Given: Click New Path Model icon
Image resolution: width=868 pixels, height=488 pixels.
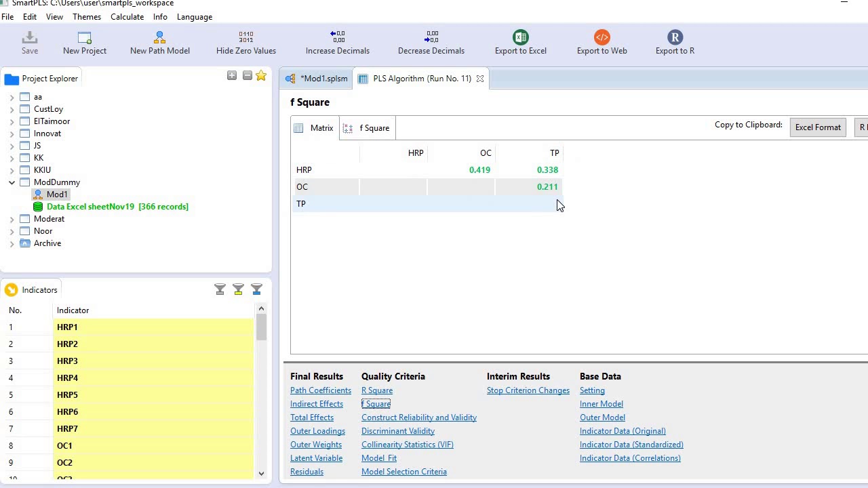Looking at the screenshot, I should pyautogui.click(x=160, y=37).
